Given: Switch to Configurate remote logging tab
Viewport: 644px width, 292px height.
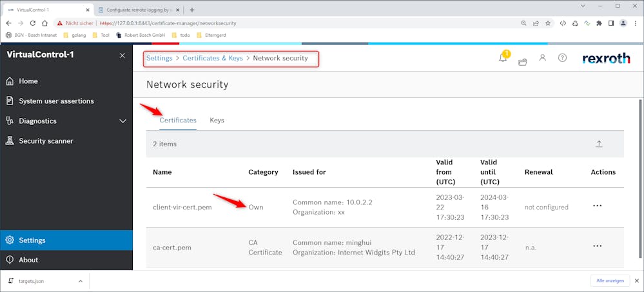Looking at the screenshot, I should click(139, 10).
